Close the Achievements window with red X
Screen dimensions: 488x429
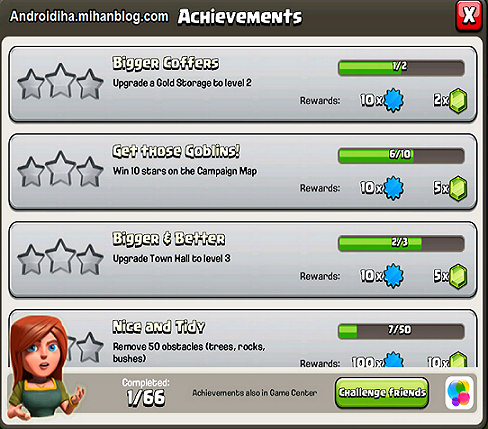pos(469,16)
